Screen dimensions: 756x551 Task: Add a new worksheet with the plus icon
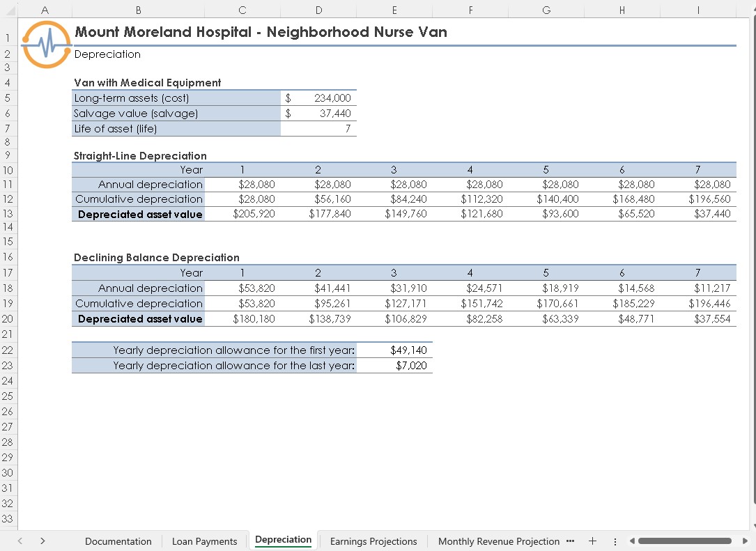592,541
